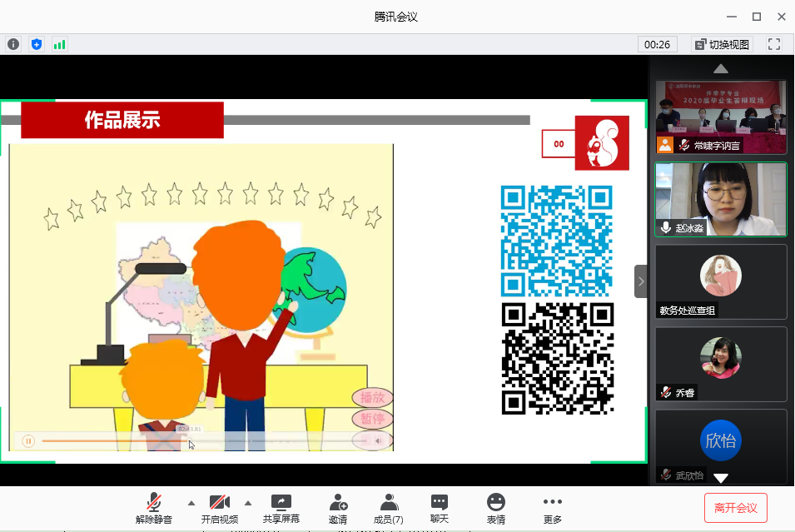
Task: Click the pink 暂停 pause button
Action: point(373,419)
